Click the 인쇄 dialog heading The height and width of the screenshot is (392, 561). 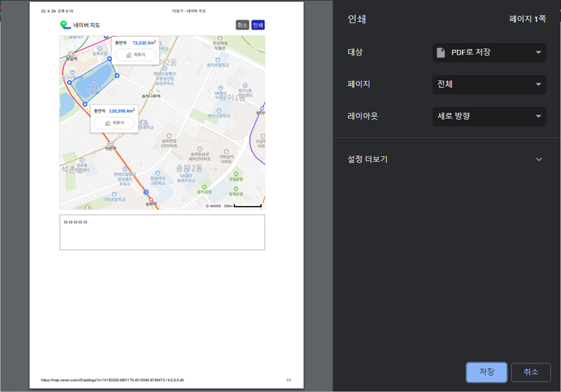coord(357,19)
